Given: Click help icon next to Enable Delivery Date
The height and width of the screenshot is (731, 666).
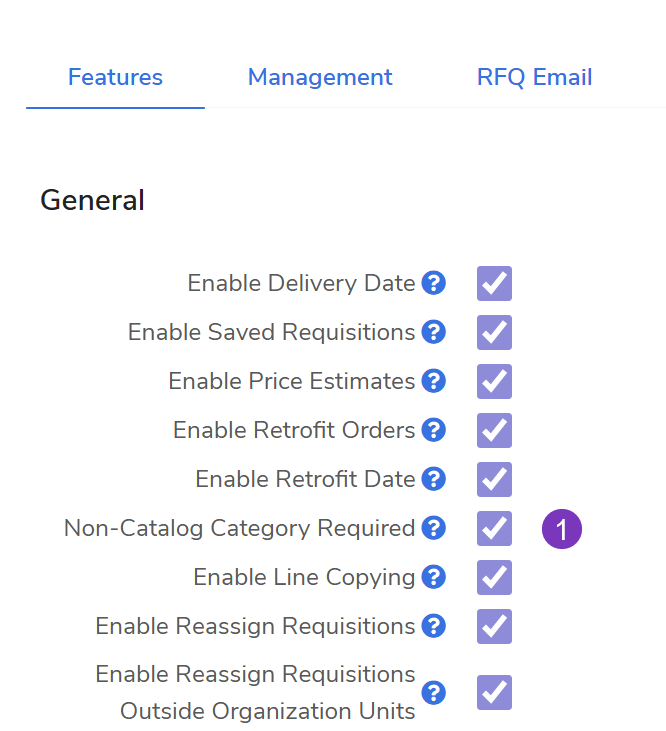Looking at the screenshot, I should click(x=433, y=283).
